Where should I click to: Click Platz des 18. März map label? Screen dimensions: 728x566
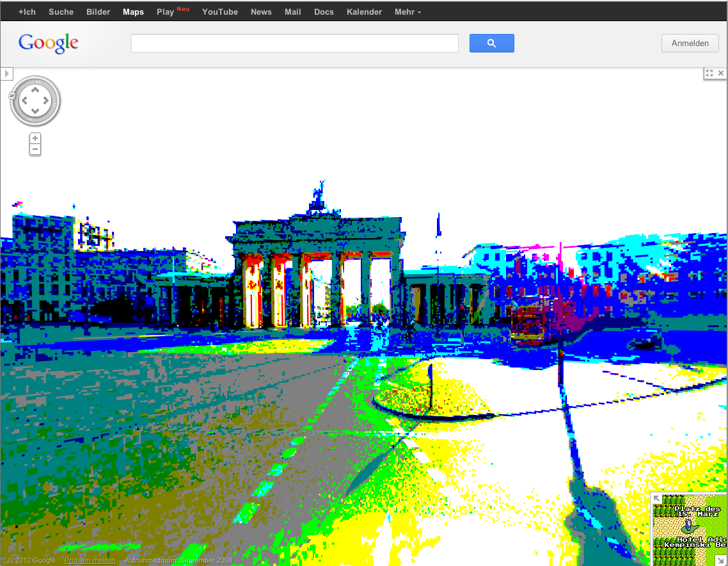pyautogui.click(x=697, y=511)
